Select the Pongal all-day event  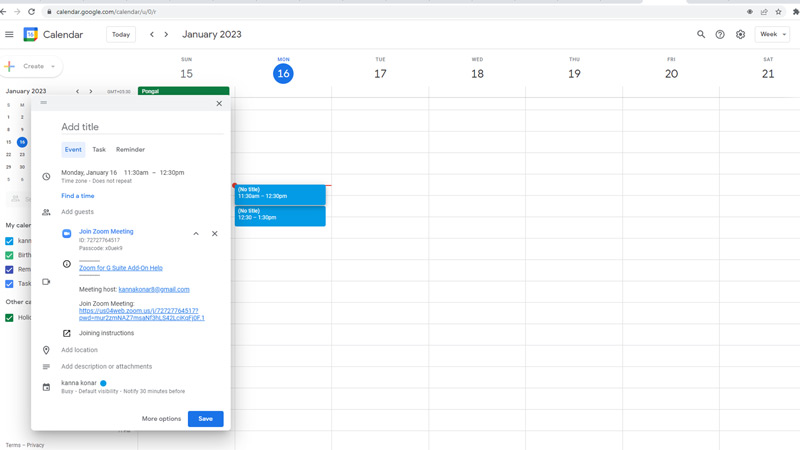[x=184, y=91]
